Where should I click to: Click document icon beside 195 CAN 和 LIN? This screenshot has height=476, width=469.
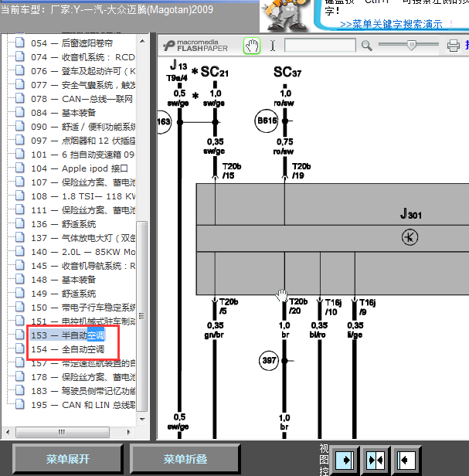pos(20,404)
